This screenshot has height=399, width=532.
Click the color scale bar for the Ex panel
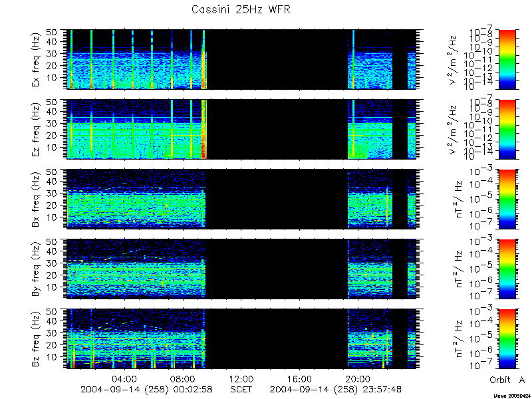[x=507, y=59]
